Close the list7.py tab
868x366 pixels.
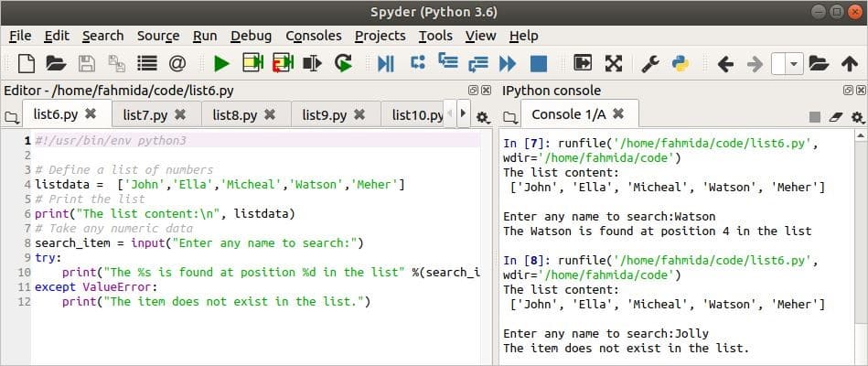point(180,114)
